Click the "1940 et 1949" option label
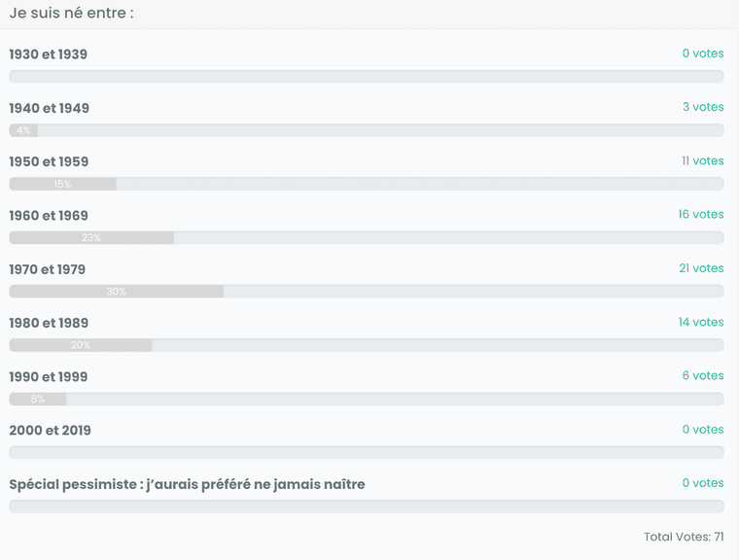The height and width of the screenshot is (560, 739). pos(49,108)
